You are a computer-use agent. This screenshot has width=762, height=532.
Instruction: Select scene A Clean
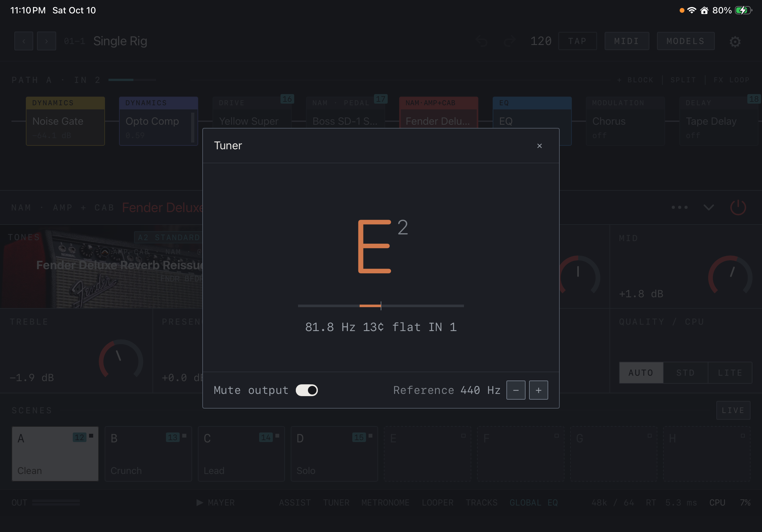click(x=55, y=454)
